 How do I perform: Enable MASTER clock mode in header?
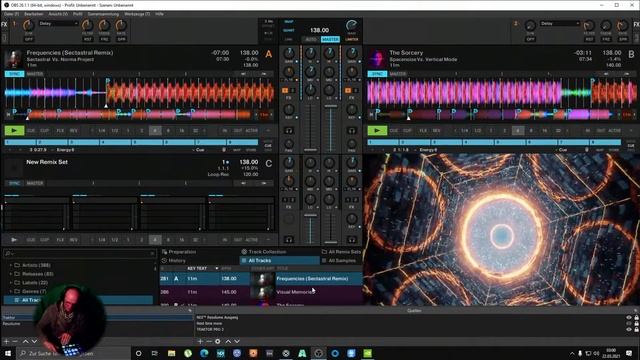coord(330,39)
